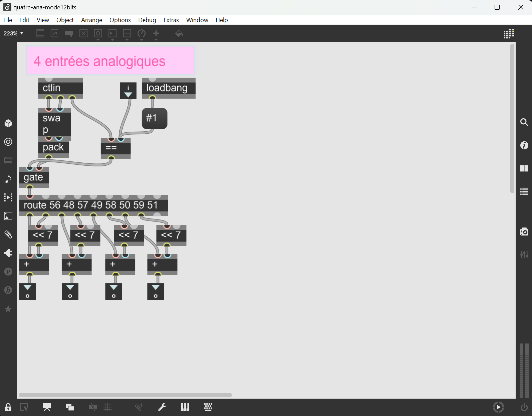Open the snapshots camera icon
Screen dimensions: 532x416
coord(524,231)
